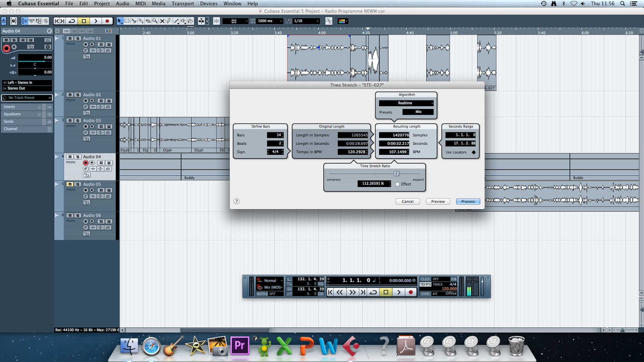The height and width of the screenshot is (362, 644).
Task: Open the Presets Mix dropdown
Action: [x=418, y=112]
